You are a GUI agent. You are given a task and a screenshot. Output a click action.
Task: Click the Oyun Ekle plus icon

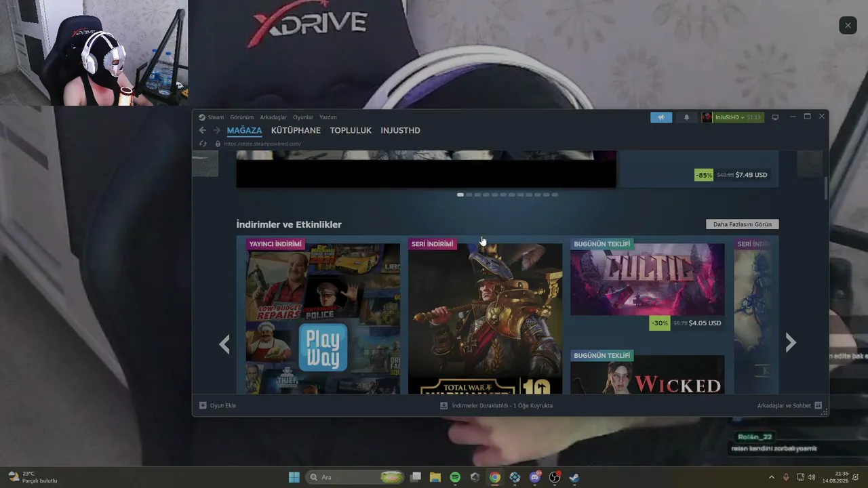(203, 405)
